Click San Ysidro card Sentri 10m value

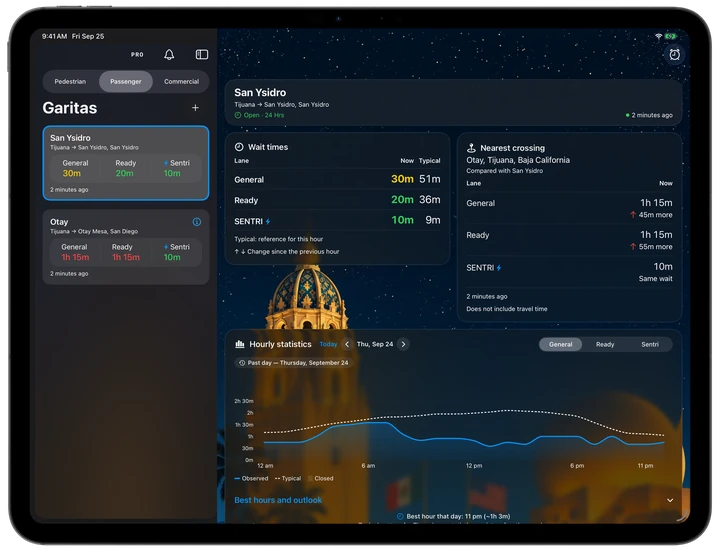172,173
